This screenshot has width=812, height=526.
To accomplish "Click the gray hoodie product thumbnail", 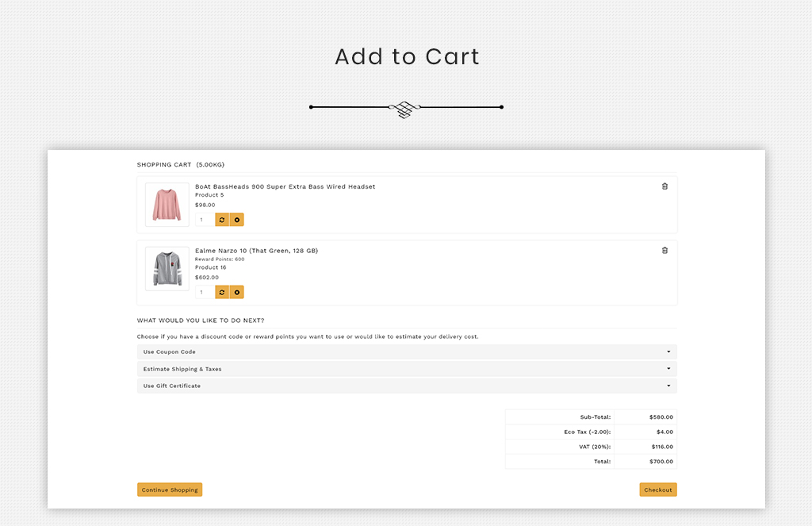I will tap(167, 269).
